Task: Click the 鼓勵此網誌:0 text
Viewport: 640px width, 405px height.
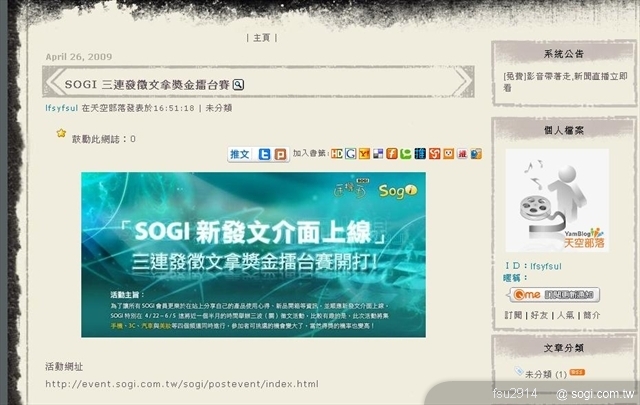Action: [104, 139]
